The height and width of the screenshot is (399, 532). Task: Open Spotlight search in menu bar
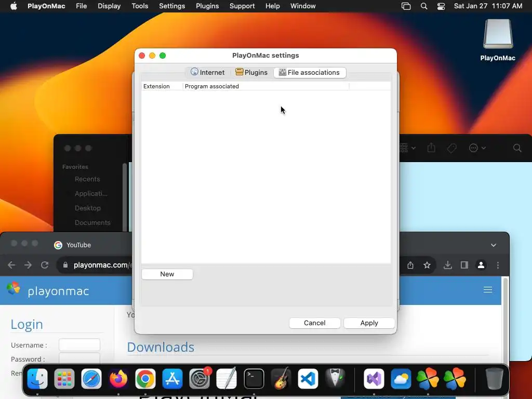(x=424, y=6)
